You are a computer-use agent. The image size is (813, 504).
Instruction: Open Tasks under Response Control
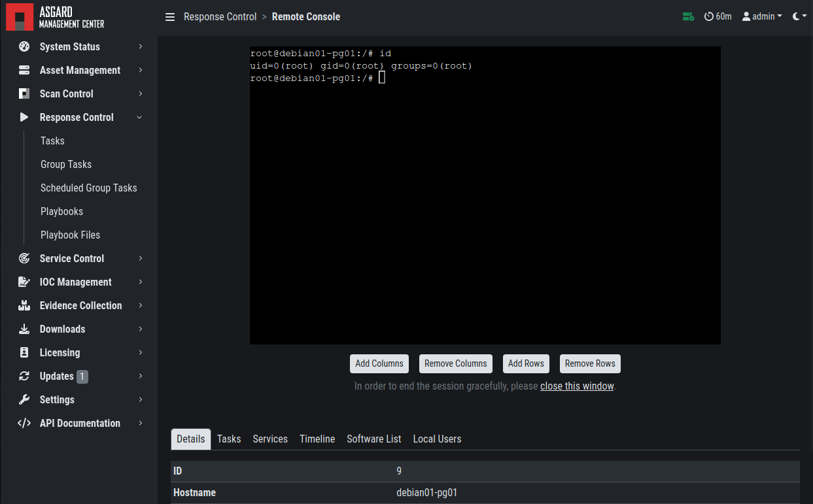click(52, 141)
